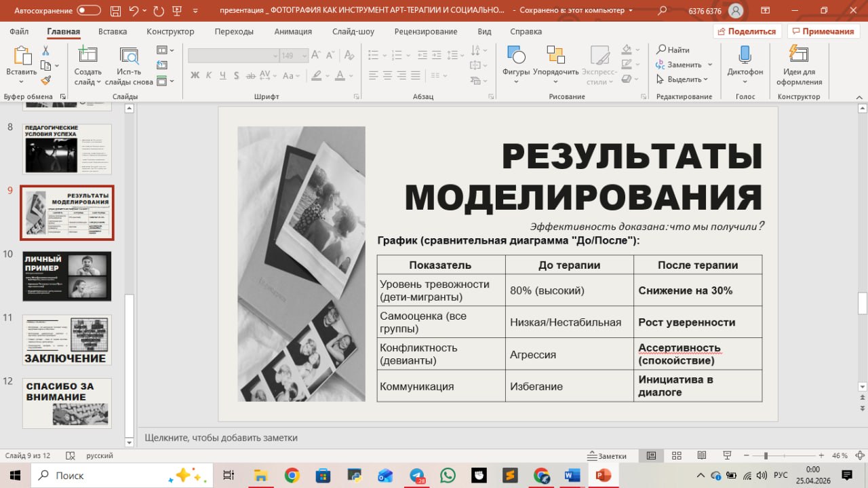Switch to the Конструктор tab

click(170, 31)
